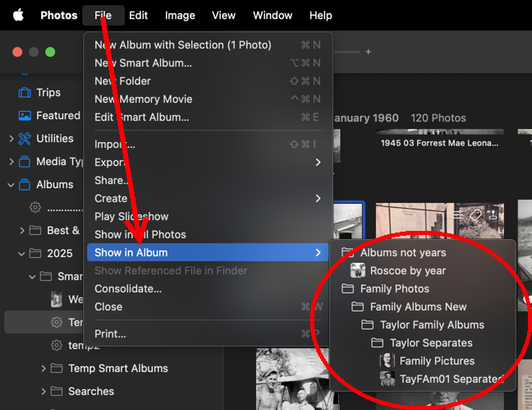Click Utilities tools icon
Image resolution: width=532 pixels, height=410 pixels.
(x=25, y=139)
